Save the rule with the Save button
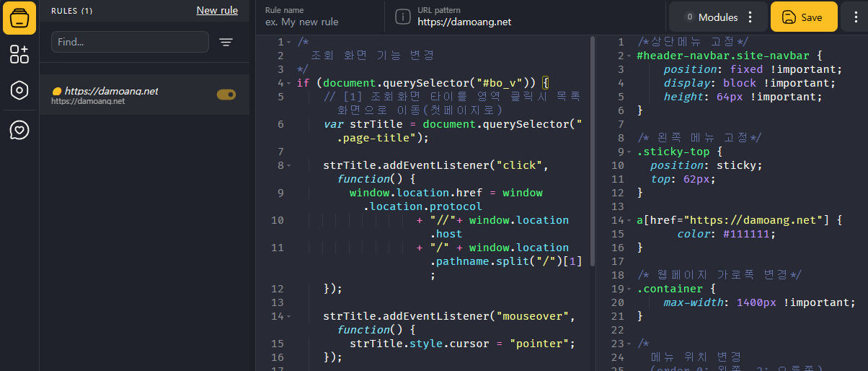This screenshot has height=371, width=868. click(804, 17)
